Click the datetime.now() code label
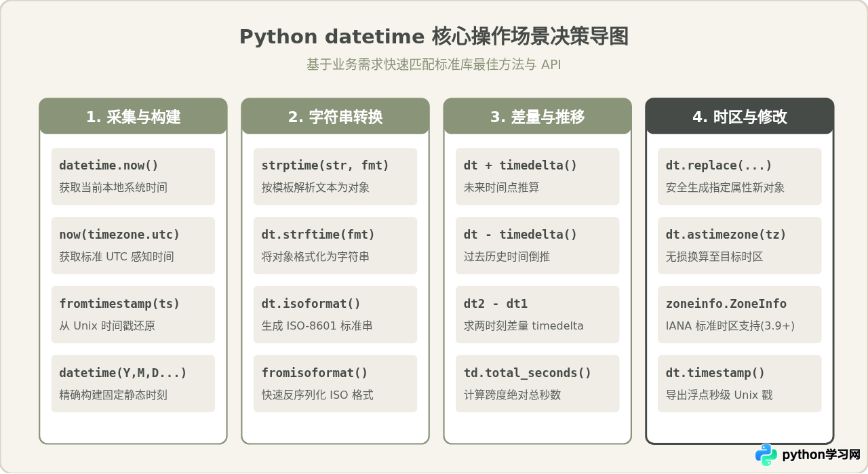 pos(108,165)
